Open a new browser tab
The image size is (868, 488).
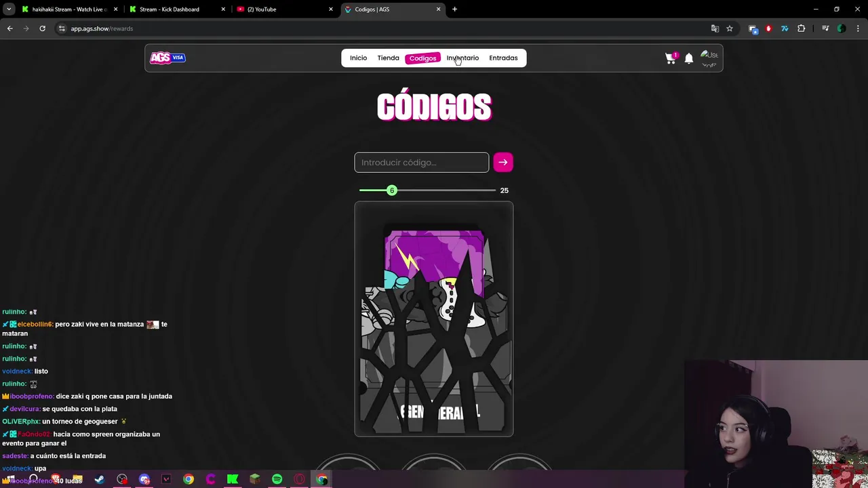[x=454, y=9]
